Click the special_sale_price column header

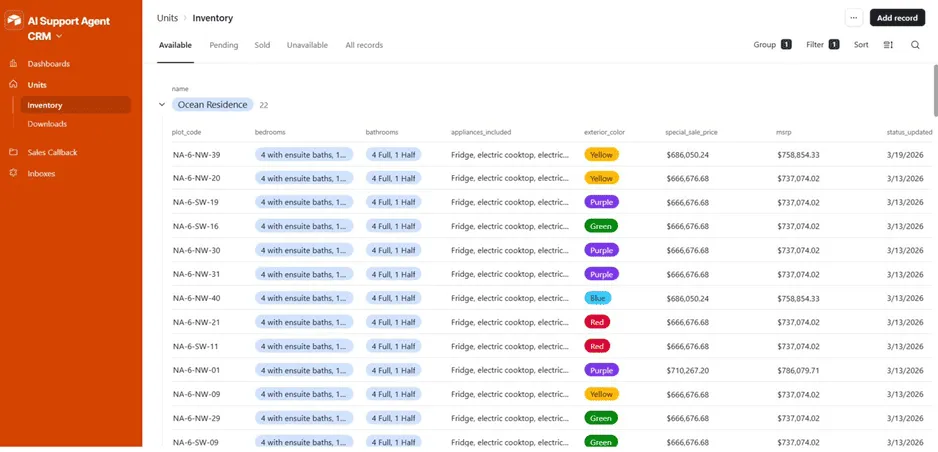click(691, 132)
